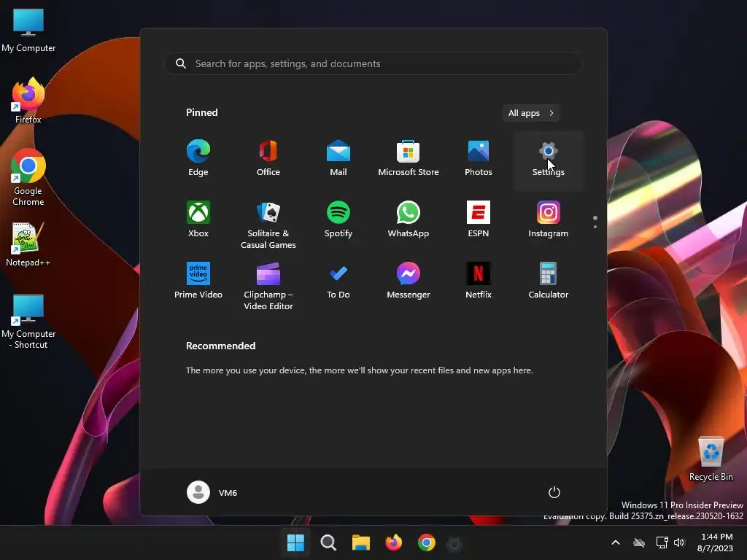Click the Windows Start taskbar button

pos(295,542)
